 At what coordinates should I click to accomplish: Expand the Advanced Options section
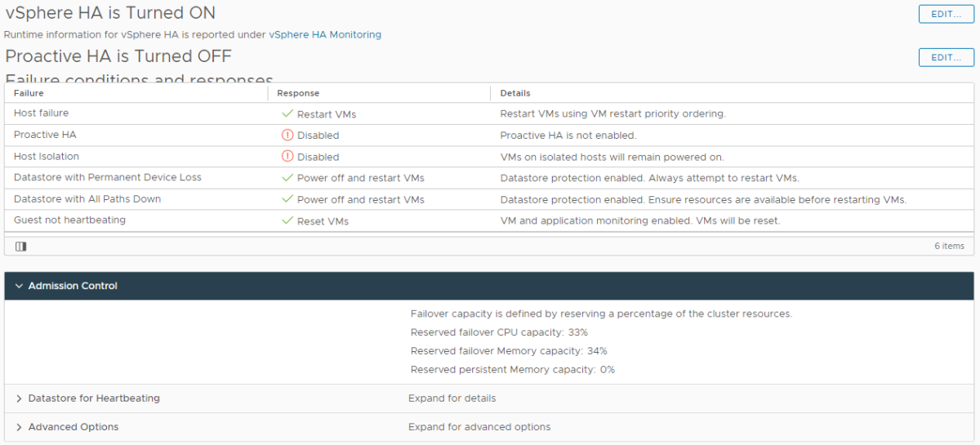pos(19,427)
